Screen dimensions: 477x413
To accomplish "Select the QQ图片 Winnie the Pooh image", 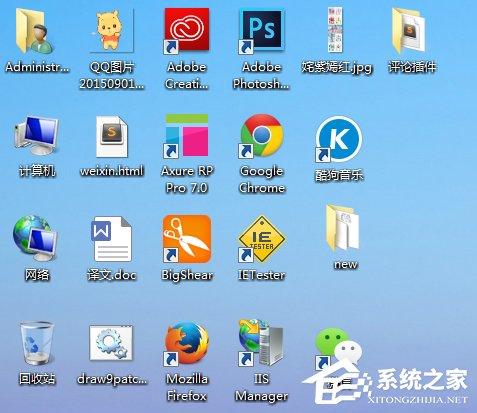I will coord(112,31).
